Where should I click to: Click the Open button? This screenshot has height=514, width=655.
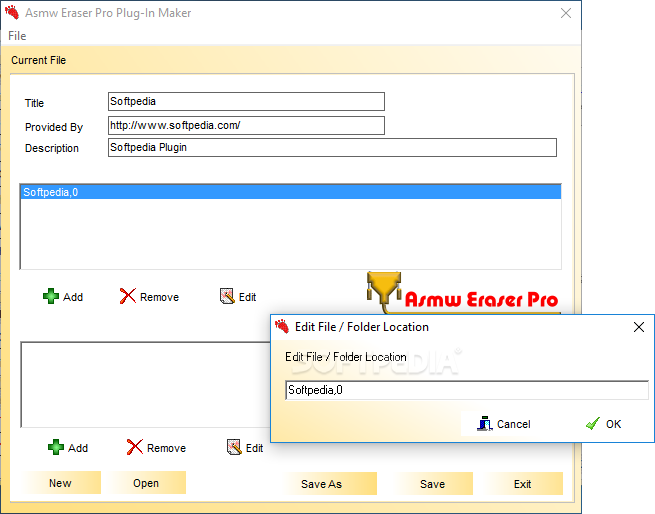146,483
